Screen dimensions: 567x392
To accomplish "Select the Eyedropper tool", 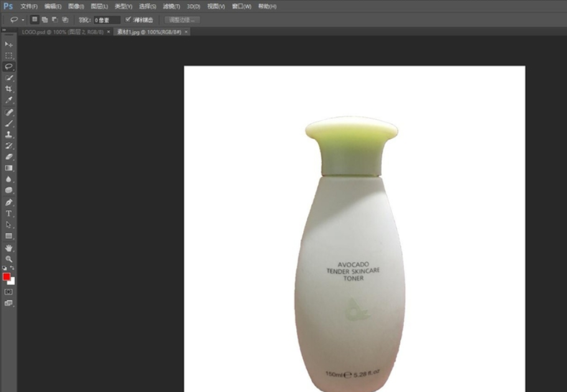I will pyautogui.click(x=9, y=100).
